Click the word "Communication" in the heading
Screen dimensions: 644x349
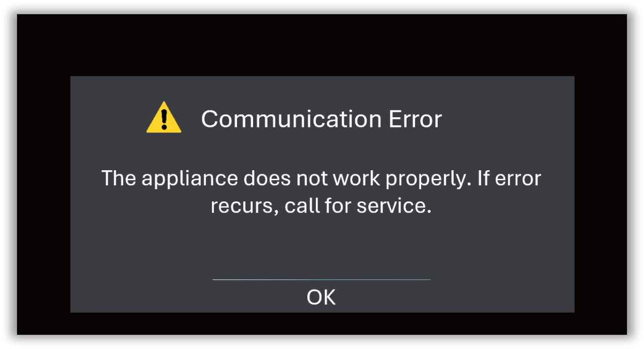pyautogui.click(x=292, y=119)
